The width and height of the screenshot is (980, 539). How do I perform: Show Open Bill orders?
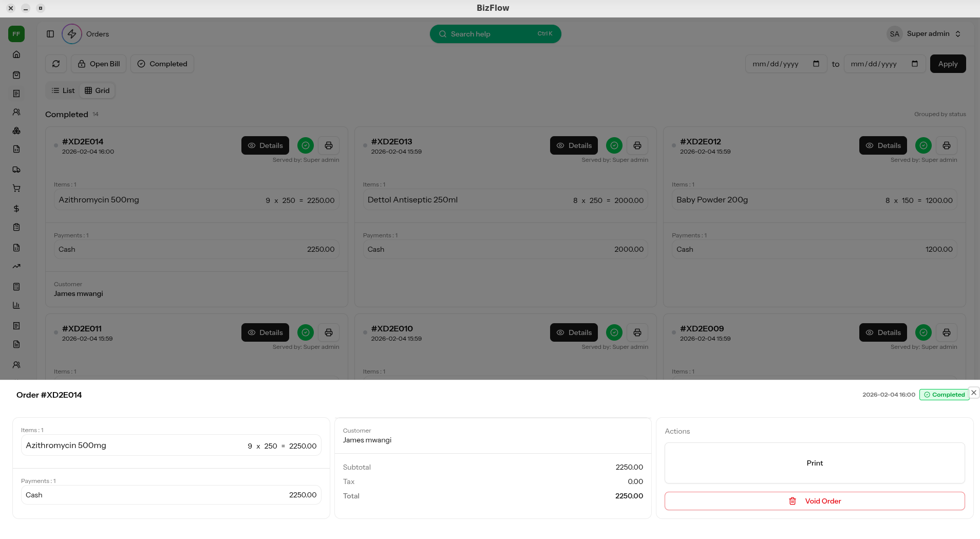pyautogui.click(x=99, y=64)
